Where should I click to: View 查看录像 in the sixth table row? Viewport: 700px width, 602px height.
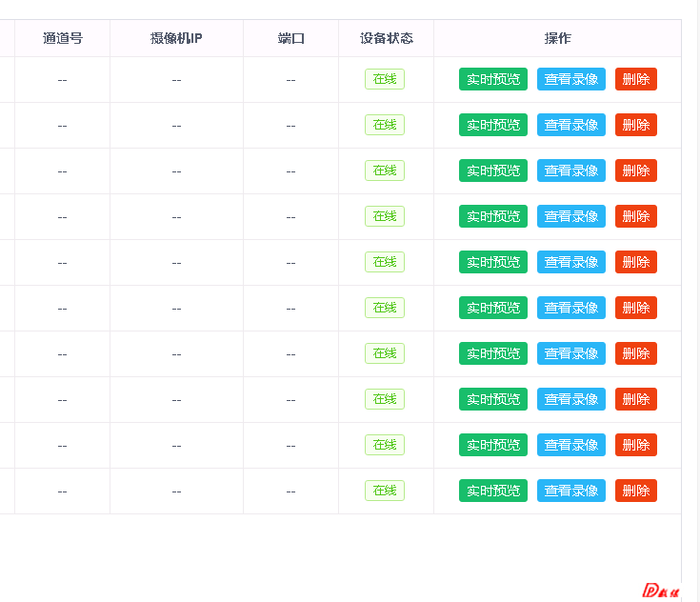[x=571, y=308]
